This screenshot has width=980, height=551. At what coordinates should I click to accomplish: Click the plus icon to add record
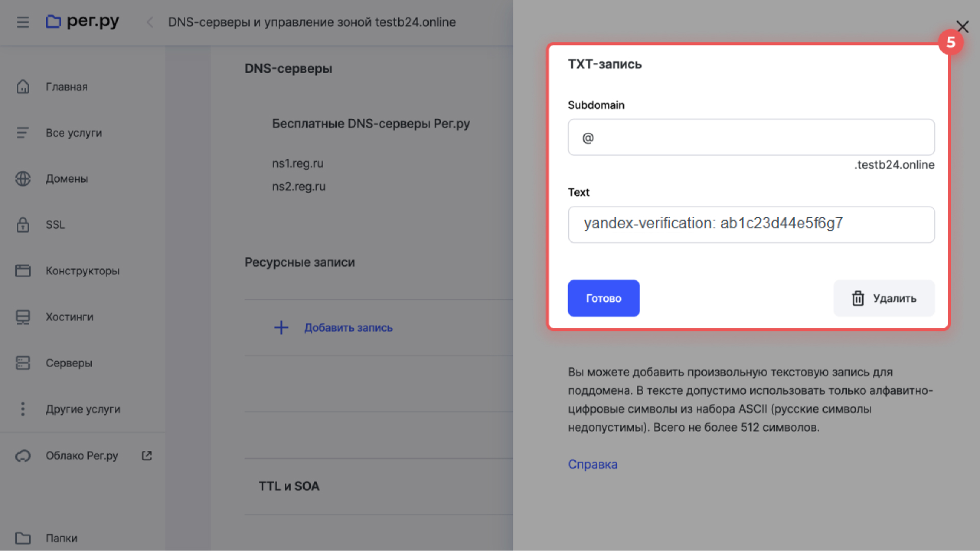tap(281, 327)
